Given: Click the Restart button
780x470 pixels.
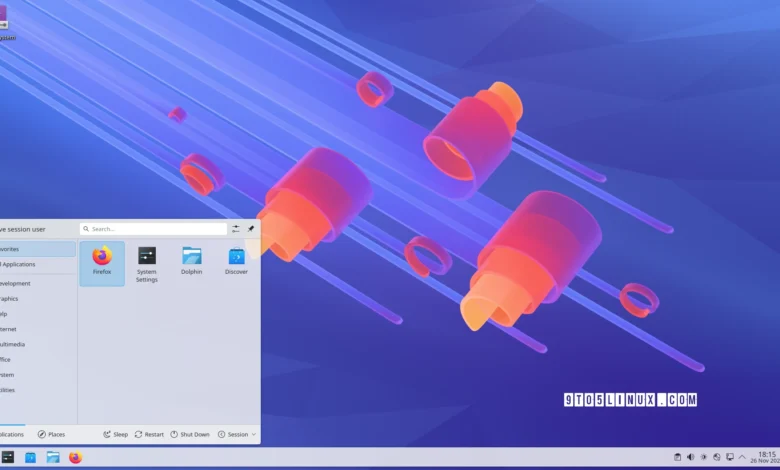Looking at the screenshot, I should (x=149, y=434).
